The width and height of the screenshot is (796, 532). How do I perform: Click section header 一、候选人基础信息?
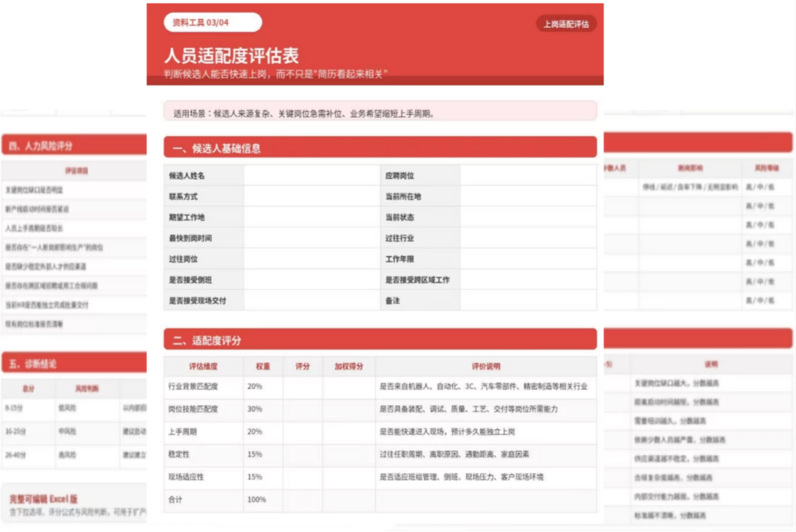(380, 148)
